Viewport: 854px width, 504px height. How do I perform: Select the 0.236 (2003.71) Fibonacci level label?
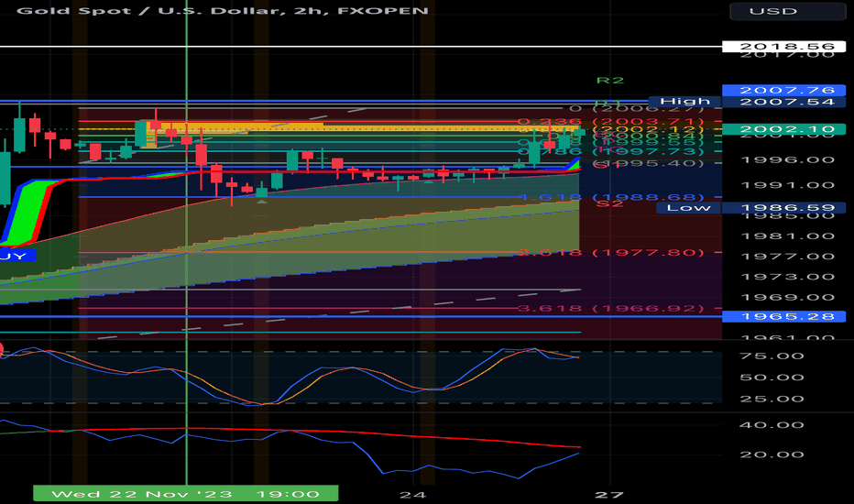[x=611, y=122]
